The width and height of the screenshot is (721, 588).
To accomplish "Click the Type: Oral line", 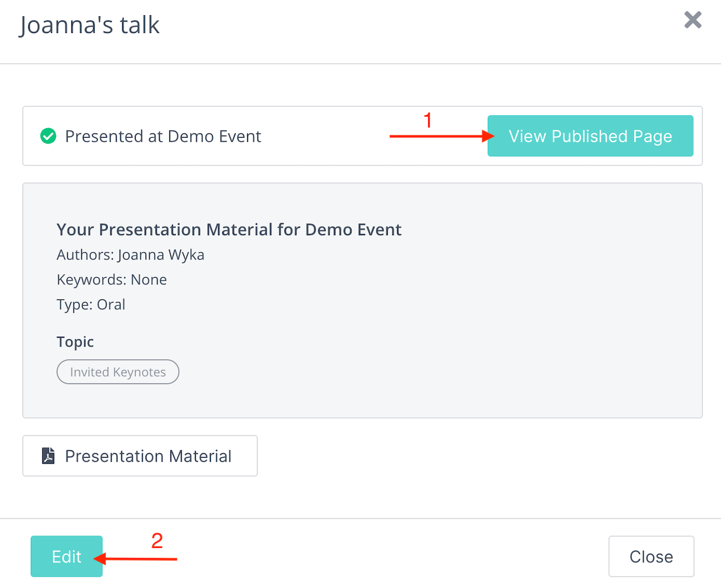I will point(91,304).
